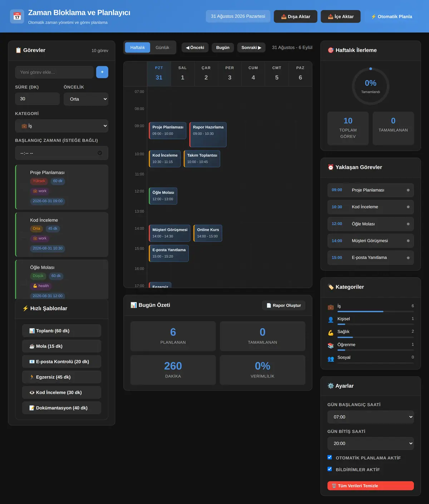Select the PZT 31 day column header
429x504 pixels.
[x=159, y=74]
